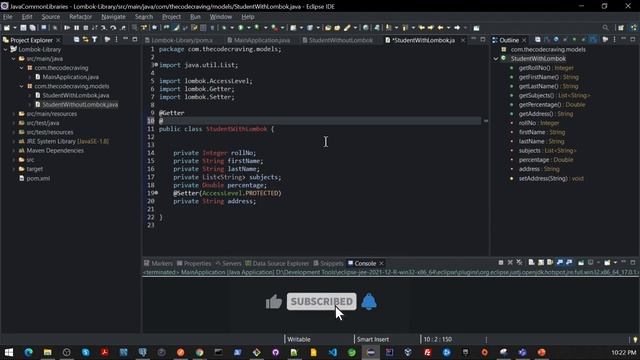Image resolution: width=640 pixels, height=360 pixels.
Task: Switch to Data Source Explorer tab
Action: click(x=277, y=263)
